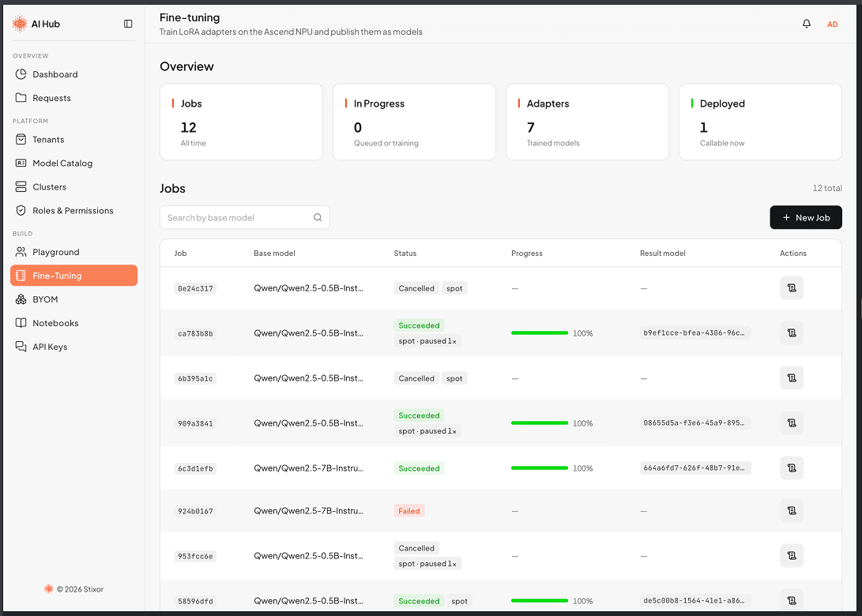Open the AD user avatar menu

[832, 24]
